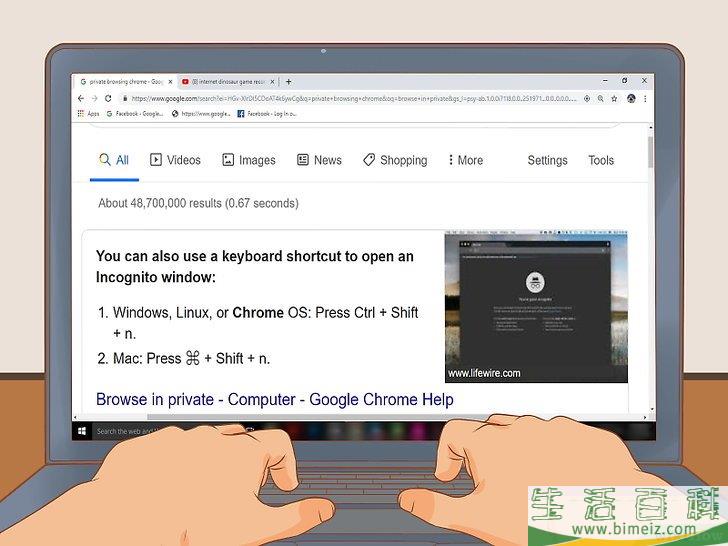Viewport: 728px width, 546px height.
Task: Open Browse in private Google Chrome Help link
Action: point(275,399)
